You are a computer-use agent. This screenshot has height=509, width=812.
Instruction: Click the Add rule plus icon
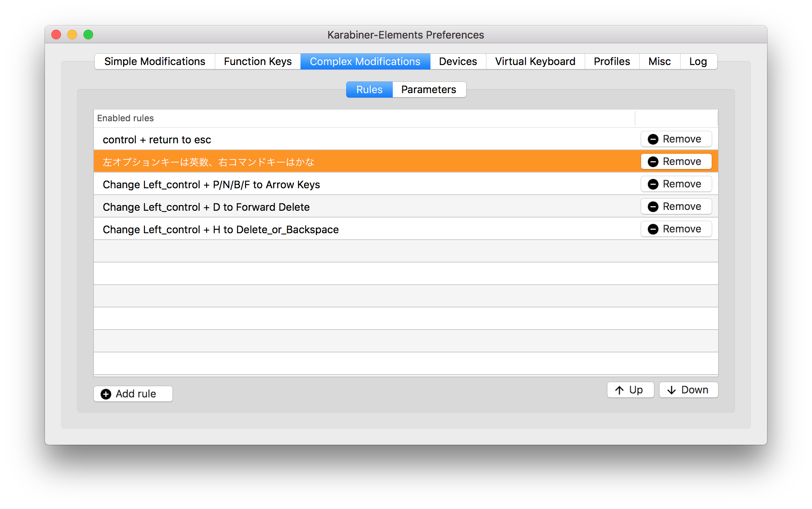click(x=106, y=393)
